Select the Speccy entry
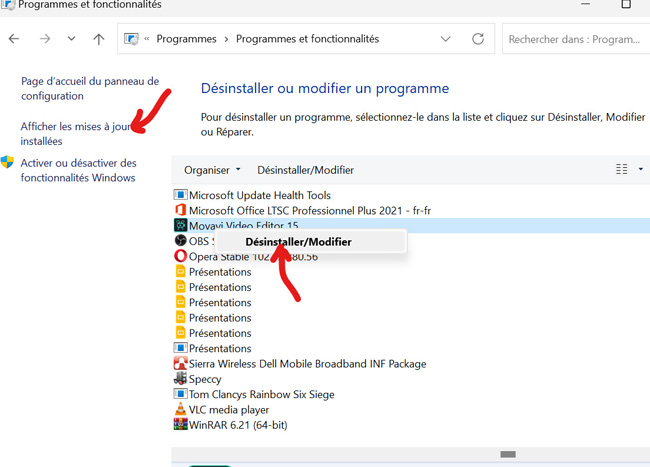 tap(205, 380)
